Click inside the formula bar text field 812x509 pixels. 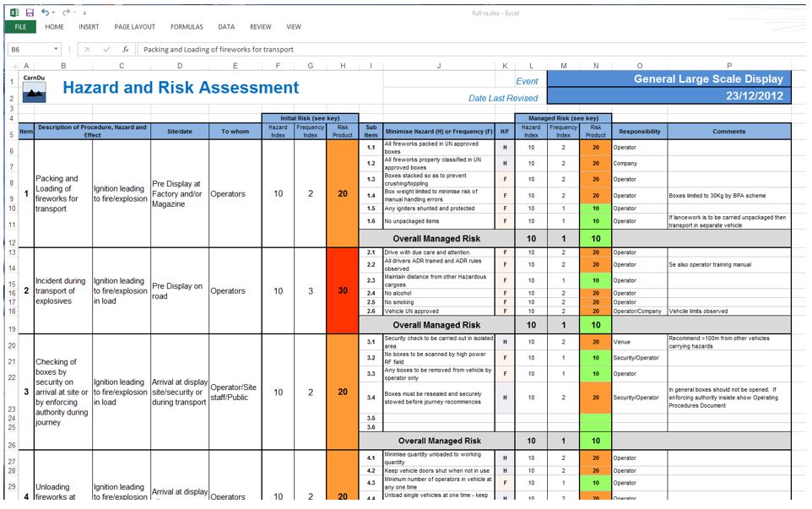(464, 49)
